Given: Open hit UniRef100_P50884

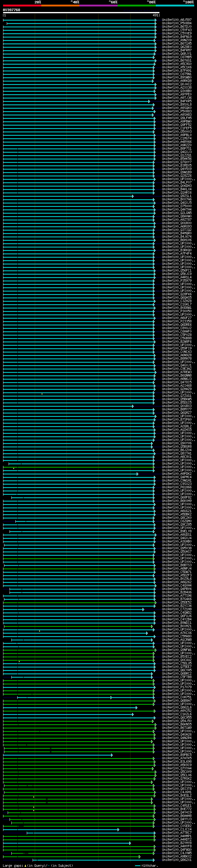Looking at the screenshot, I should click(177, 23).
